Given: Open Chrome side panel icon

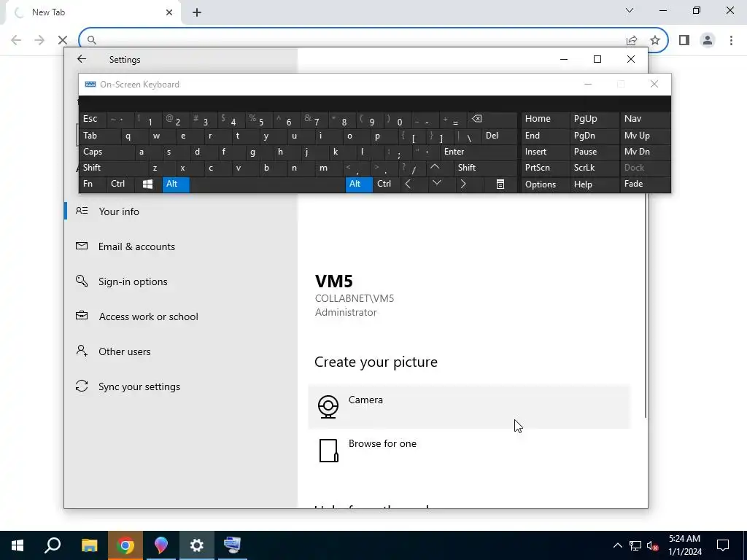Looking at the screenshot, I should tap(684, 40).
